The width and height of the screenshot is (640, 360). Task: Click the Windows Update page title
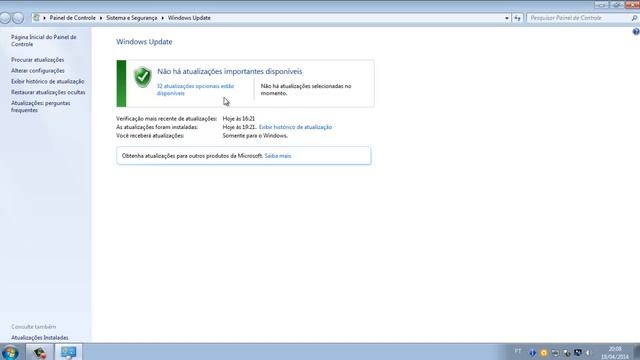tap(144, 42)
